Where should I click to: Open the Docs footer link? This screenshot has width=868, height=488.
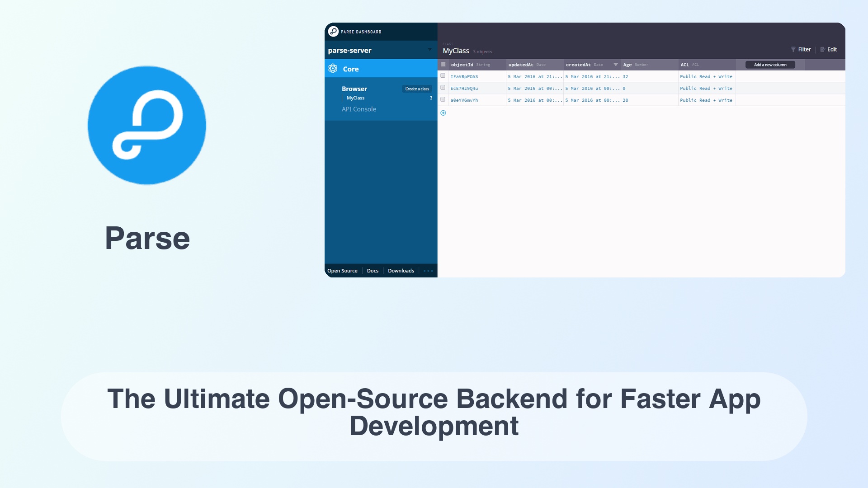coord(373,271)
